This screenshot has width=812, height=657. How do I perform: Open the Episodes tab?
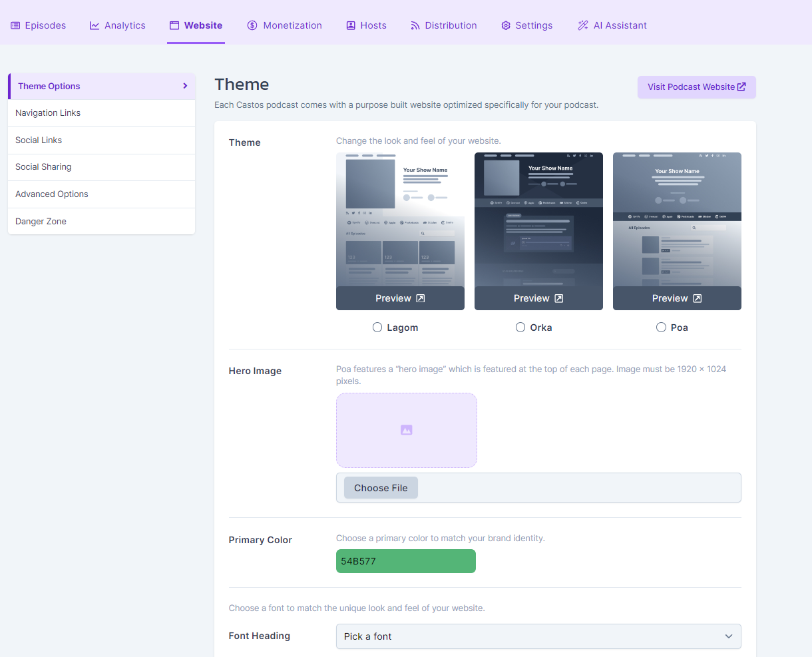click(x=39, y=25)
